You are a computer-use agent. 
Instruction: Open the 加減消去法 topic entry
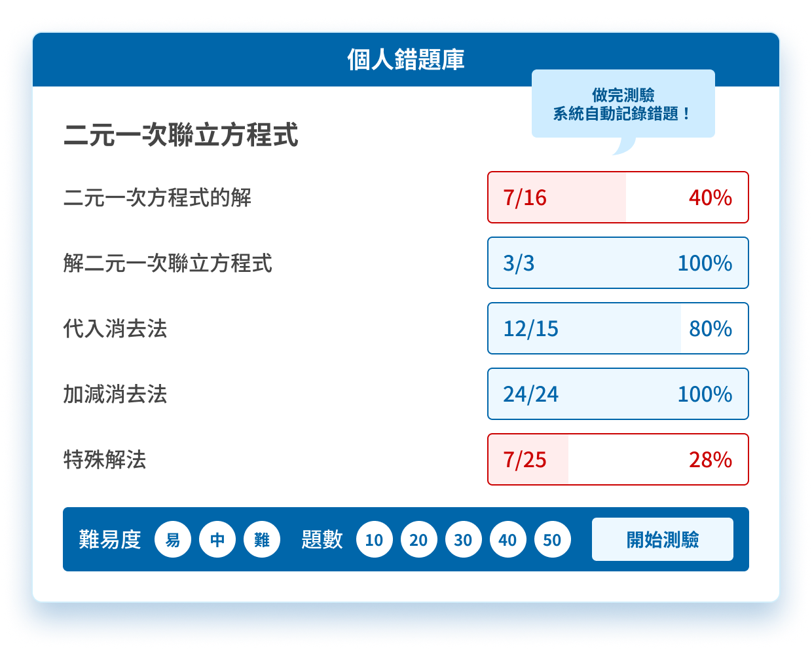(x=115, y=394)
